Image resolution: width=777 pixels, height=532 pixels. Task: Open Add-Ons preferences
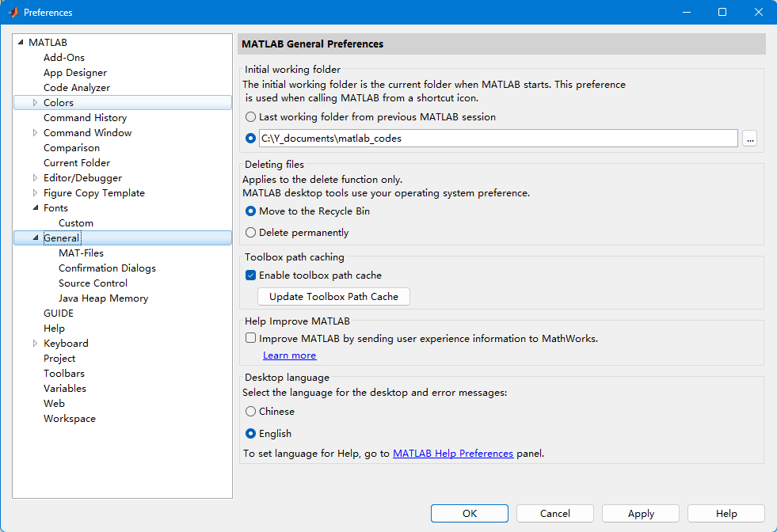pos(64,58)
